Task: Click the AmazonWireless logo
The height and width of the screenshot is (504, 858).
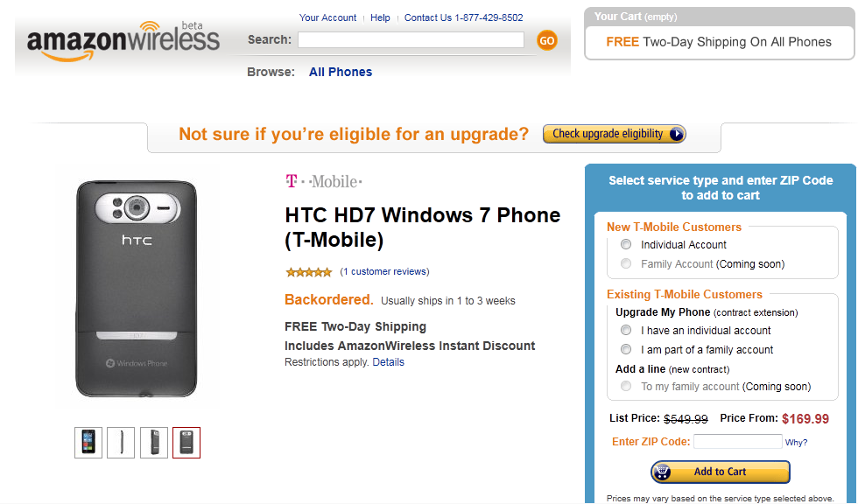Action: click(123, 41)
